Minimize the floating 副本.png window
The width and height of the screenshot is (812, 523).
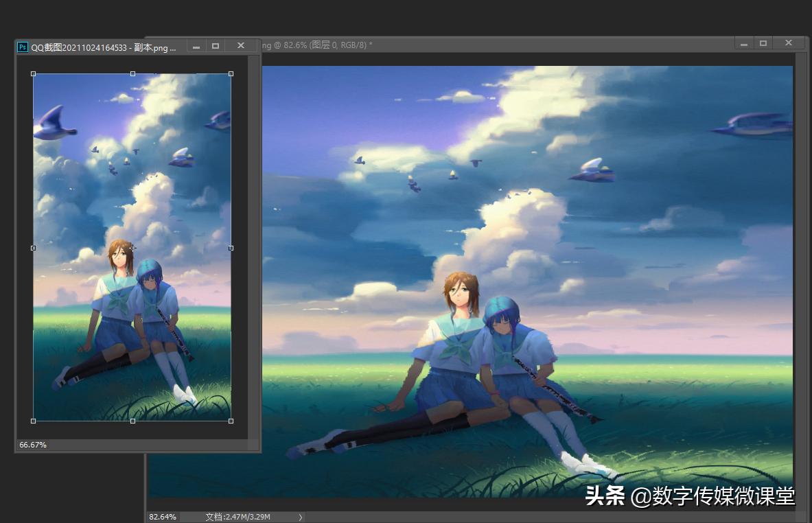pos(196,45)
